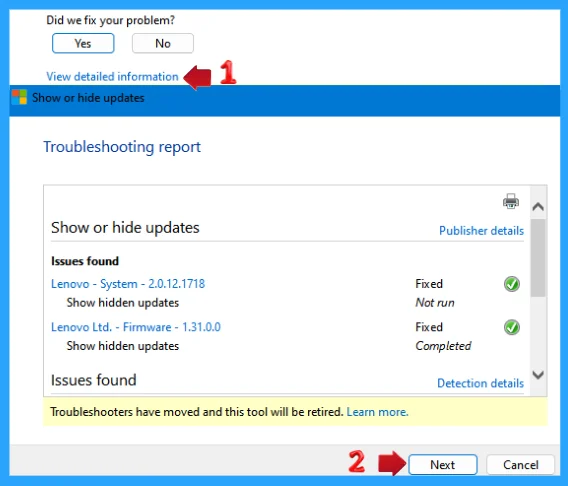Click the Yes button
This screenshot has height=486, width=568.
(x=83, y=43)
